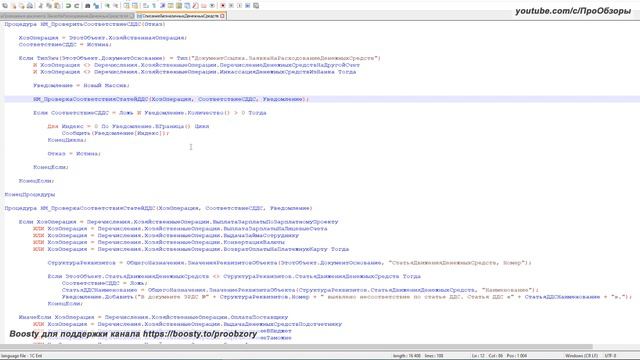The image size is (640, 360).
Task: Click highlighted line calling ИМ_ПроверкаСоответствияСтатейДДС
Action: [171, 99]
